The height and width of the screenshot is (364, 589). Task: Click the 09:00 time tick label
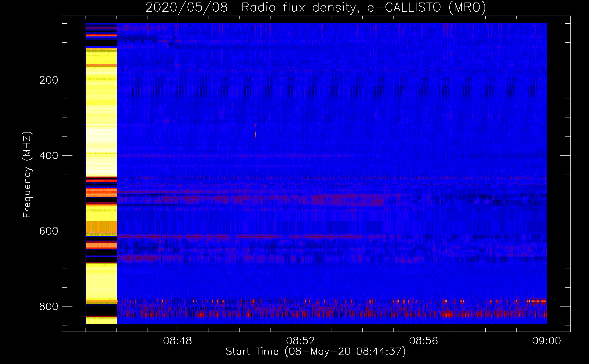547,341
